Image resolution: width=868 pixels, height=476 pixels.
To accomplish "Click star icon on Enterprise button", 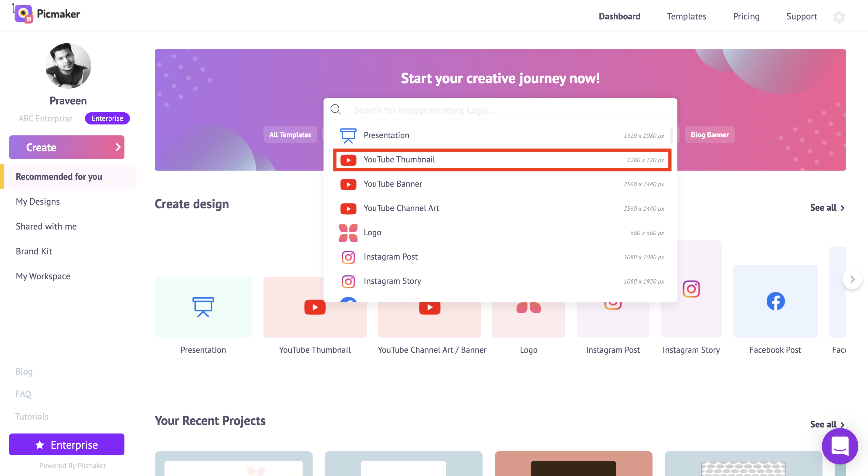I will pyautogui.click(x=40, y=445).
